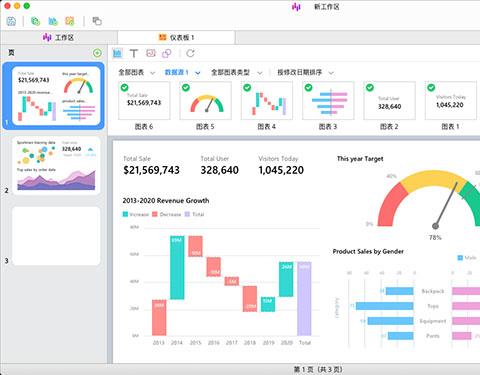Click the duplicate windows toolbar icon
480x375 pixels.
tap(97, 21)
